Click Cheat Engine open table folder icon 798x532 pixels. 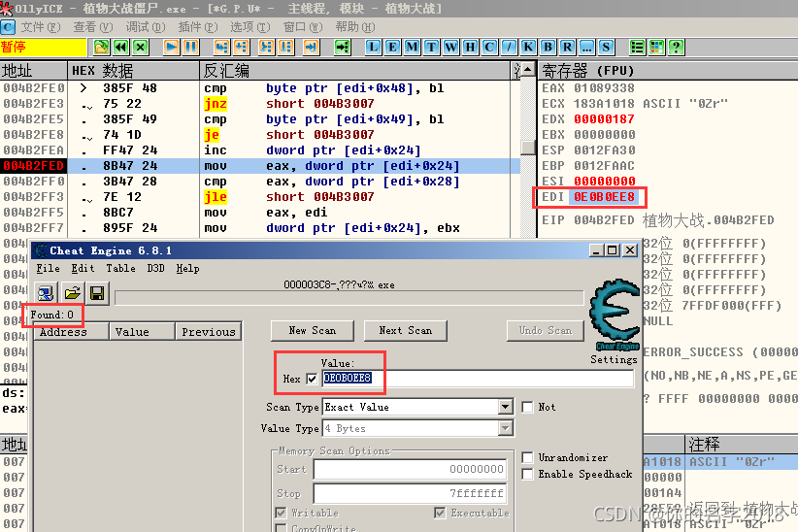(72, 293)
